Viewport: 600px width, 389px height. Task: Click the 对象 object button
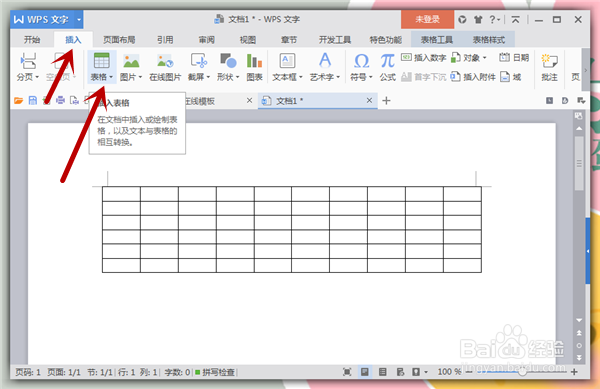click(x=469, y=58)
